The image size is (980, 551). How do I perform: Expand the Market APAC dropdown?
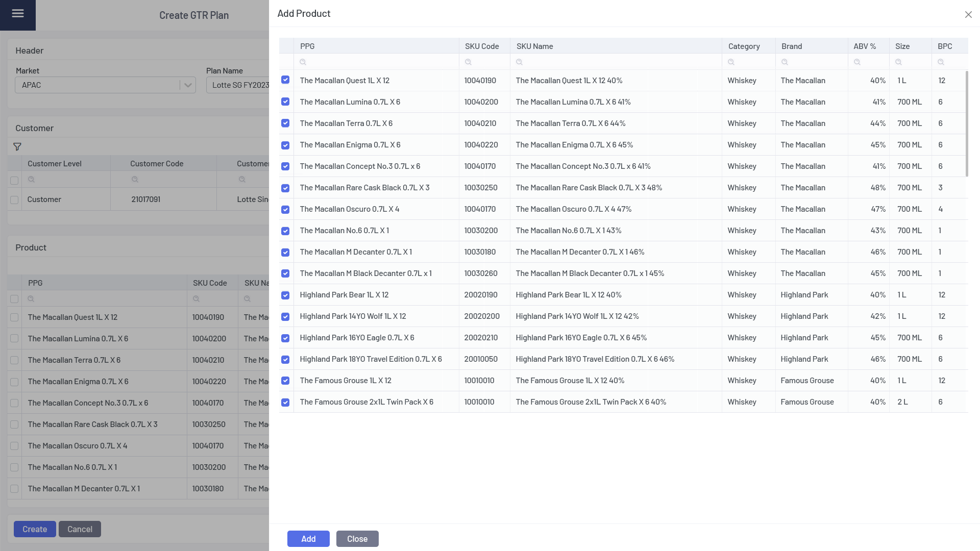click(x=187, y=85)
